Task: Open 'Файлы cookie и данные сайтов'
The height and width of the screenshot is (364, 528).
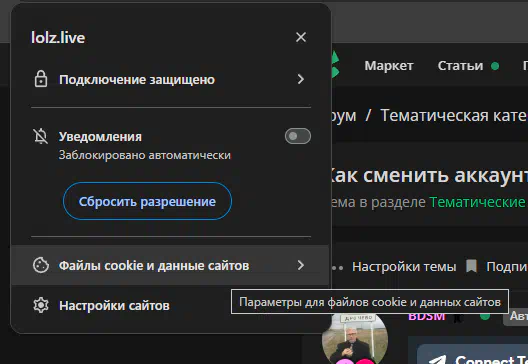Action: coord(170,265)
